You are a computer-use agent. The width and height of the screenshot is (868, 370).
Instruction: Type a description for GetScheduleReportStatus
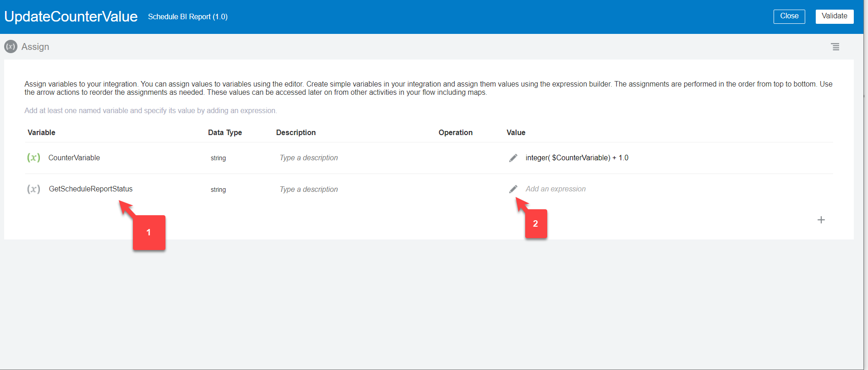coord(308,190)
